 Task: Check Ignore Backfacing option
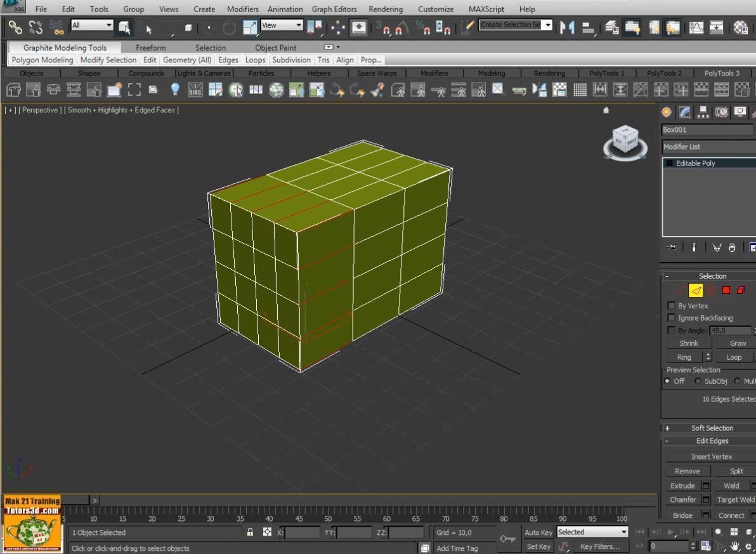pyautogui.click(x=672, y=317)
